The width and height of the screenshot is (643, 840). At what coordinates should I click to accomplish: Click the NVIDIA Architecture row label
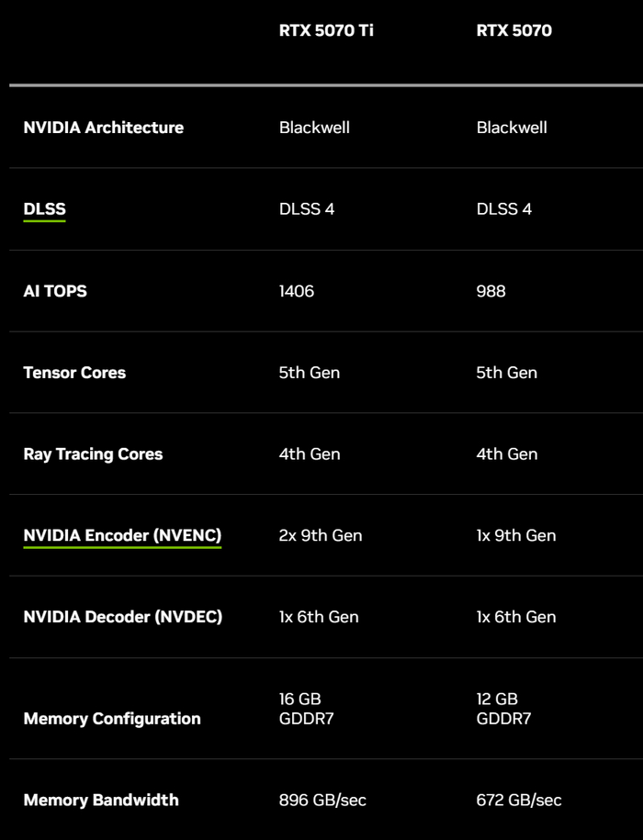coord(103,128)
